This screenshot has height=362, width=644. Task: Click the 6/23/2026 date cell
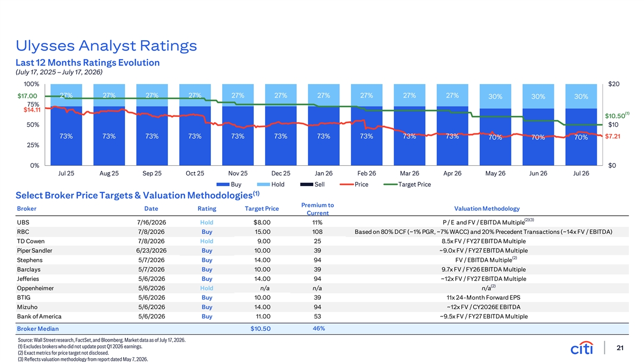(151, 250)
